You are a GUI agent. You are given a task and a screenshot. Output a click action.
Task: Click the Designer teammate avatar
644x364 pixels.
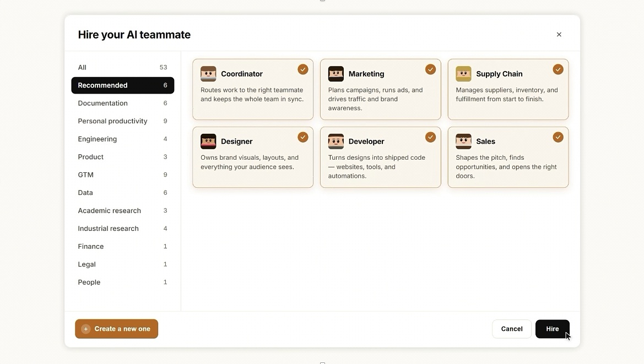point(208,141)
